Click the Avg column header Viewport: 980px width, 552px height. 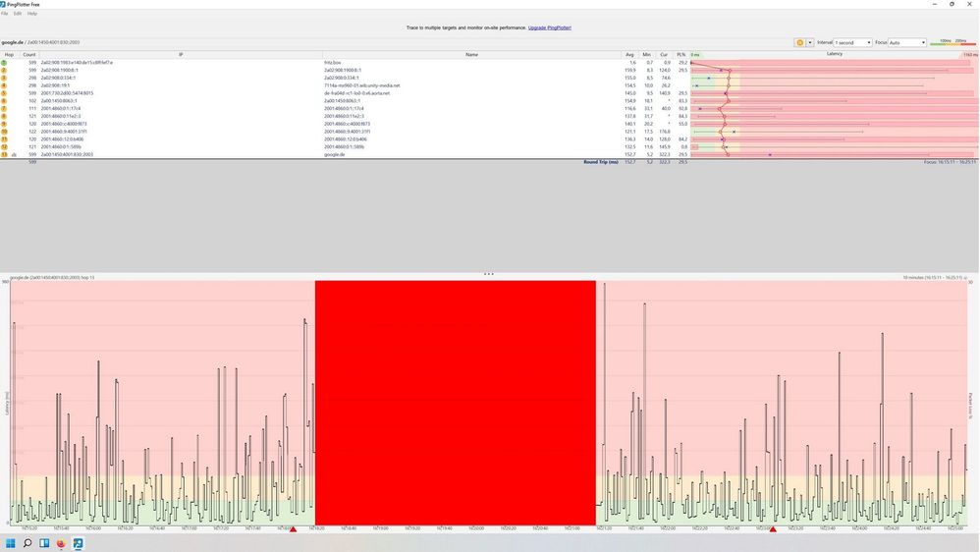pos(629,54)
